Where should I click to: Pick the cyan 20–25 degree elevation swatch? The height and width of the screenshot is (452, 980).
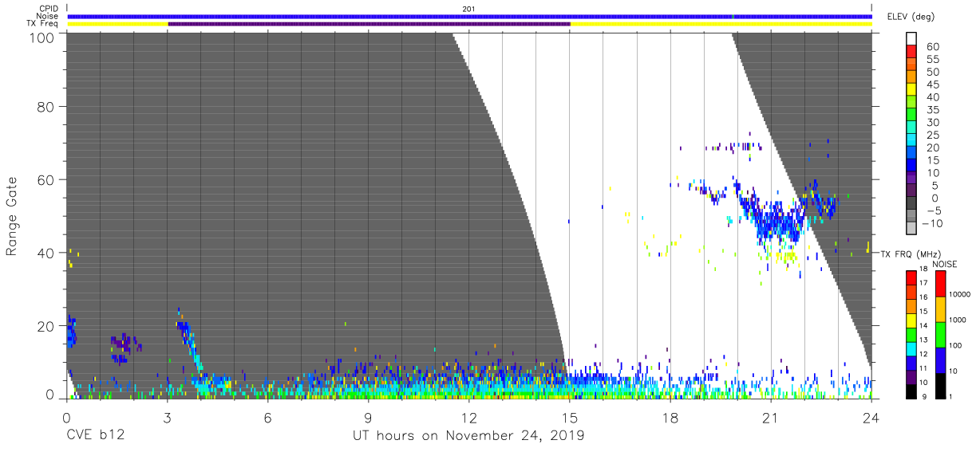point(911,141)
